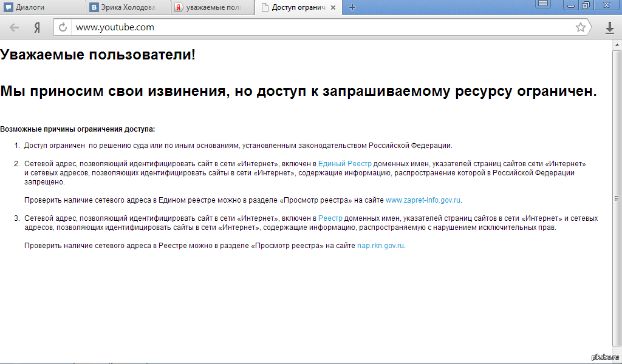
Task: Click the back navigation arrow
Action: 15,27
